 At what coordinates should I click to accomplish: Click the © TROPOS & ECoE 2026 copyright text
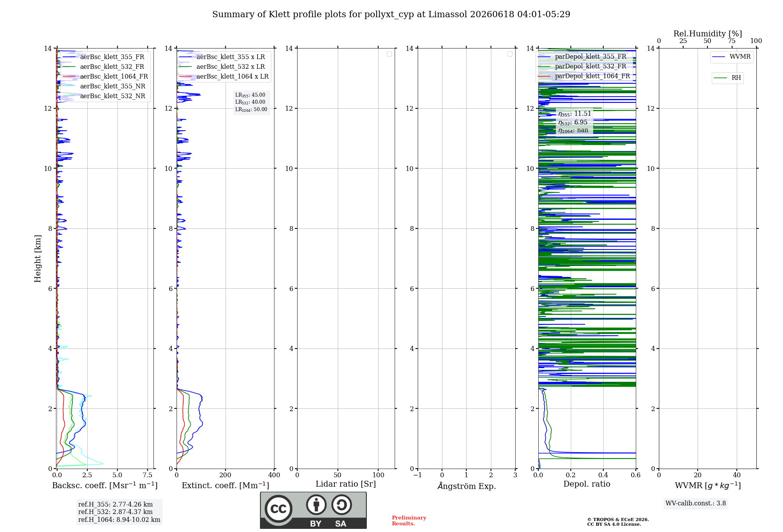coord(618,519)
